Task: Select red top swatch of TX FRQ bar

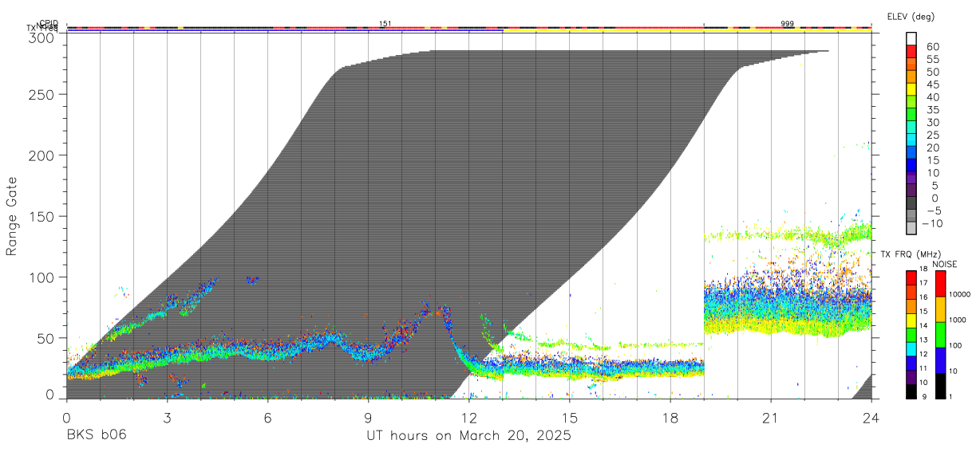Action: (911, 277)
